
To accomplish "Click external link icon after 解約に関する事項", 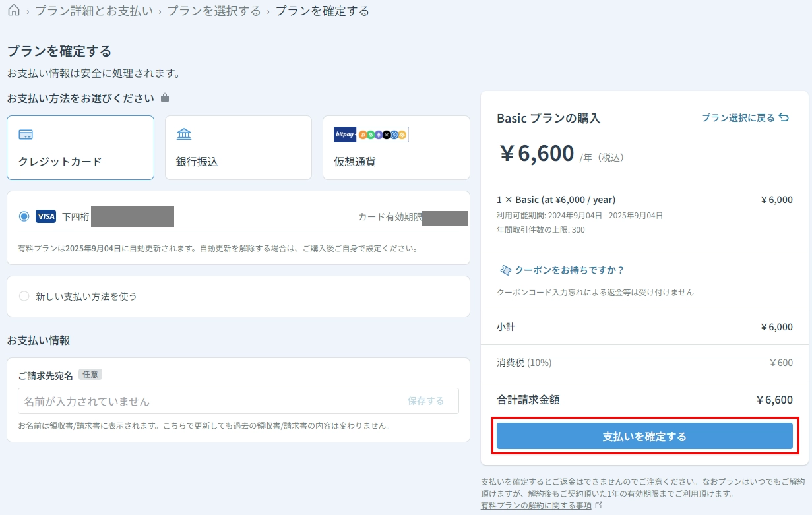I will click(x=599, y=506).
